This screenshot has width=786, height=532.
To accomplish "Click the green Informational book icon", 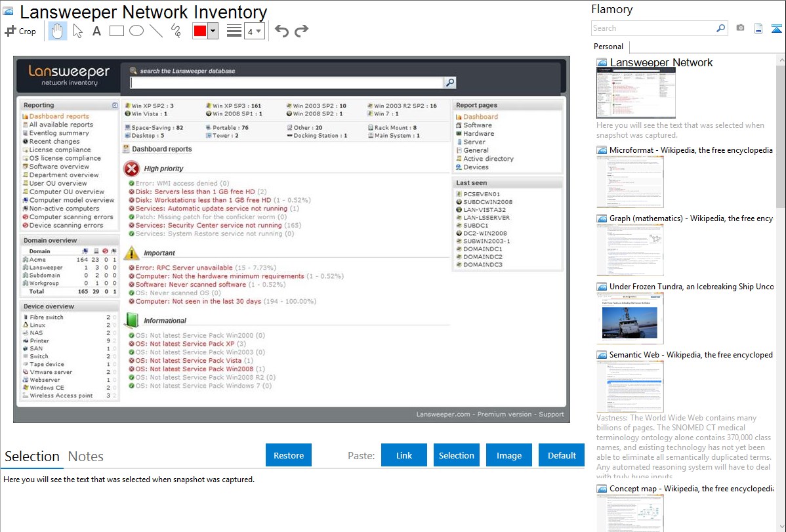I will tap(132, 320).
